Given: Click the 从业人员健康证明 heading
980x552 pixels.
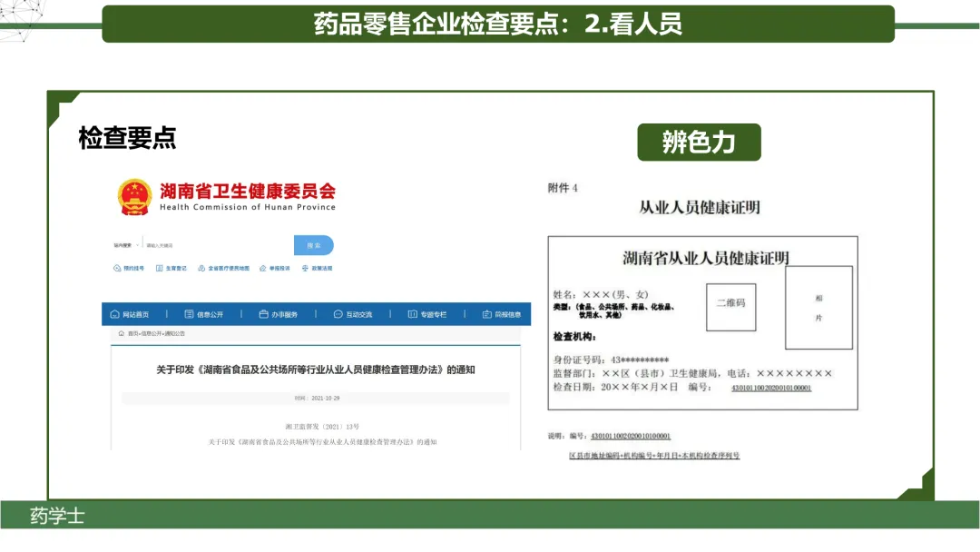Looking at the screenshot, I should click(x=700, y=208).
